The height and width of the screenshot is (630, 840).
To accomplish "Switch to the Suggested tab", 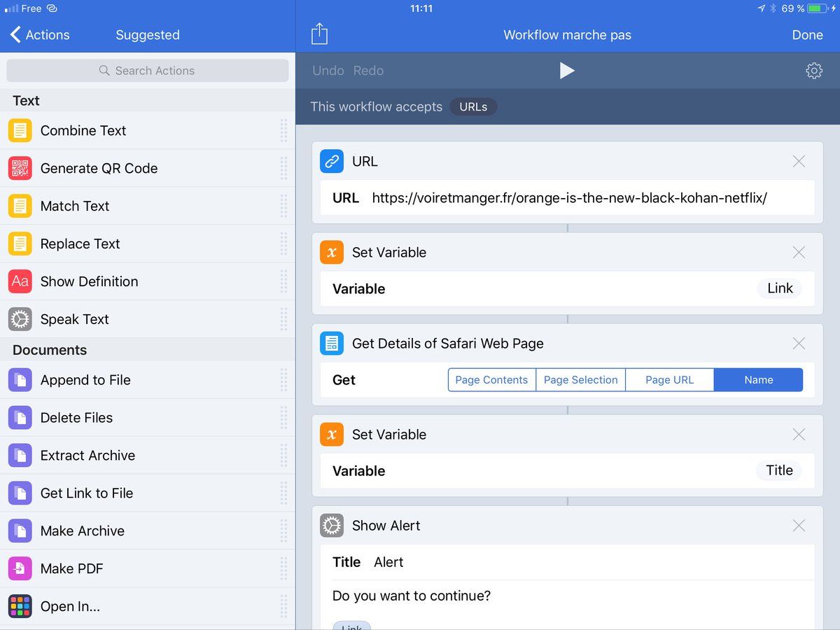I will pyautogui.click(x=148, y=35).
